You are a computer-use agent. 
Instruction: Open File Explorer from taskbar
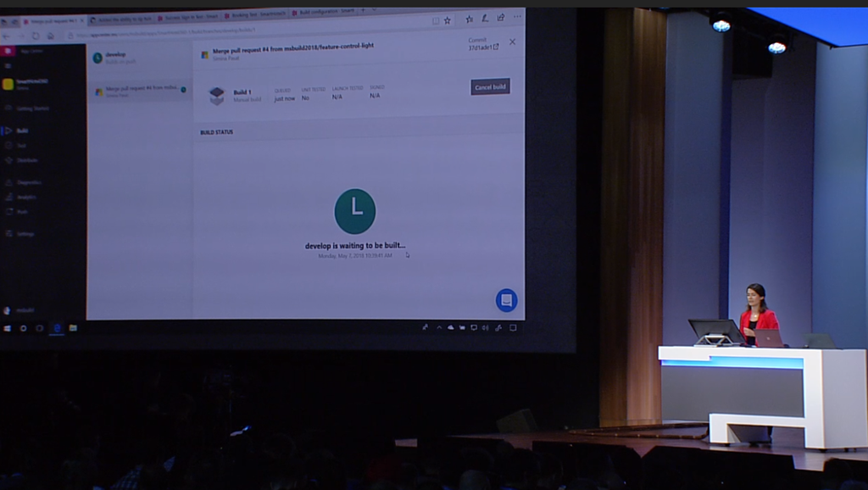pyautogui.click(x=73, y=328)
